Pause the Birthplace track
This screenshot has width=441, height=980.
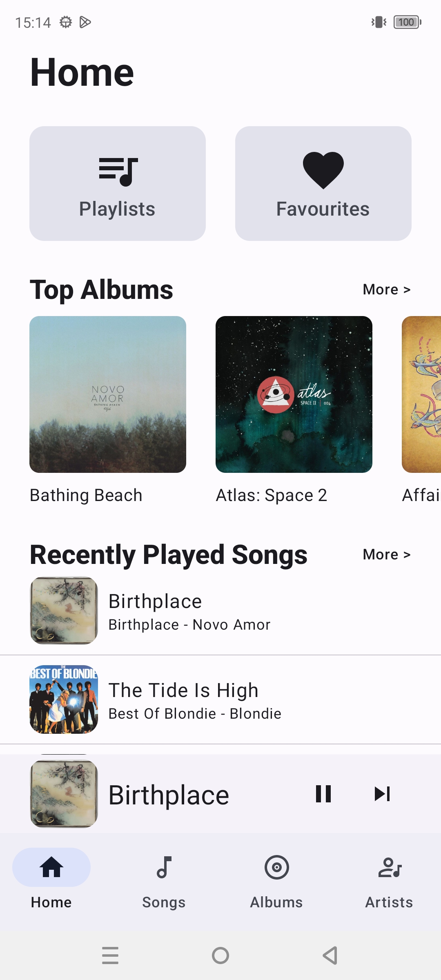[323, 794]
